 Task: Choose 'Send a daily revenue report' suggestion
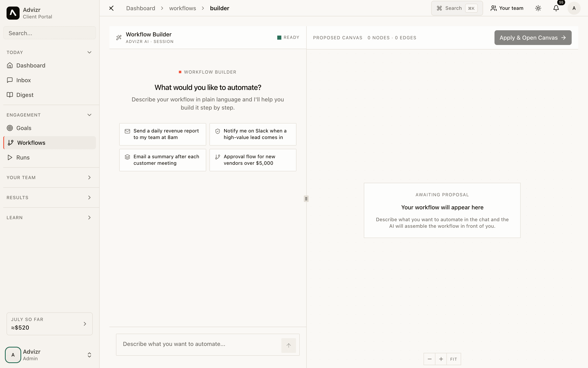[163, 134]
